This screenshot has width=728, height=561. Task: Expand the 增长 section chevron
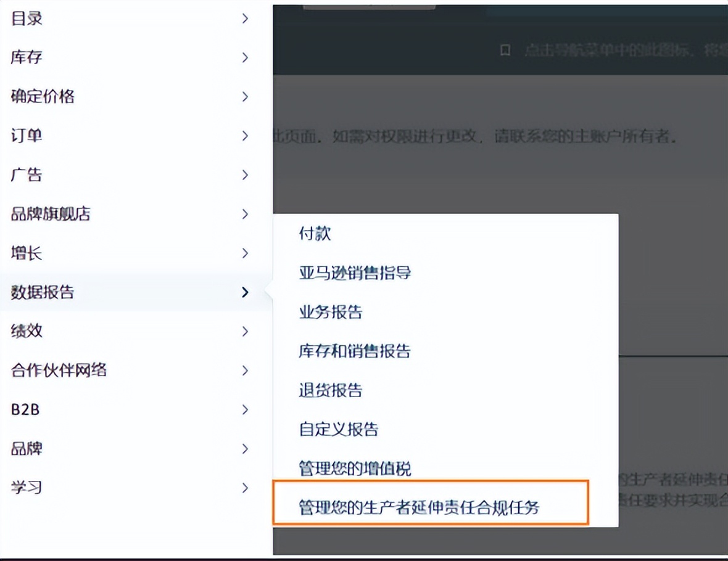(x=246, y=253)
